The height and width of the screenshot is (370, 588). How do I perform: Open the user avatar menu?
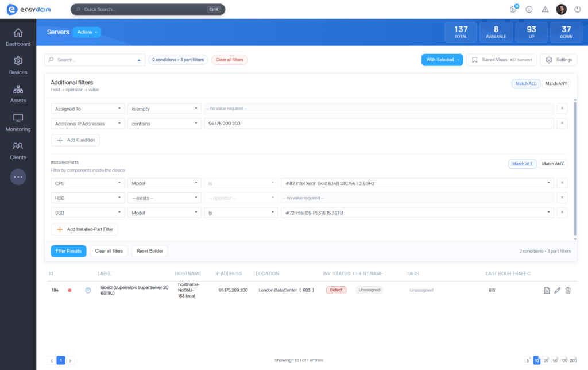562,9
